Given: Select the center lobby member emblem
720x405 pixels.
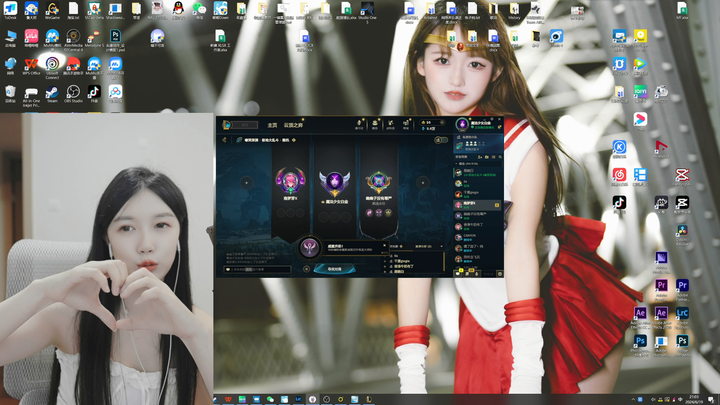Looking at the screenshot, I should click(x=334, y=182).
